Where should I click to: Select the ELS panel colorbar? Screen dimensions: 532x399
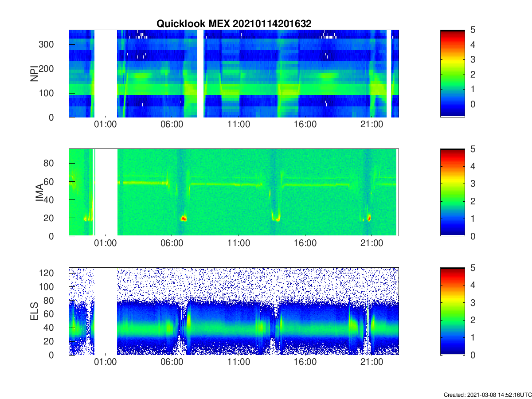pos(453,311)
